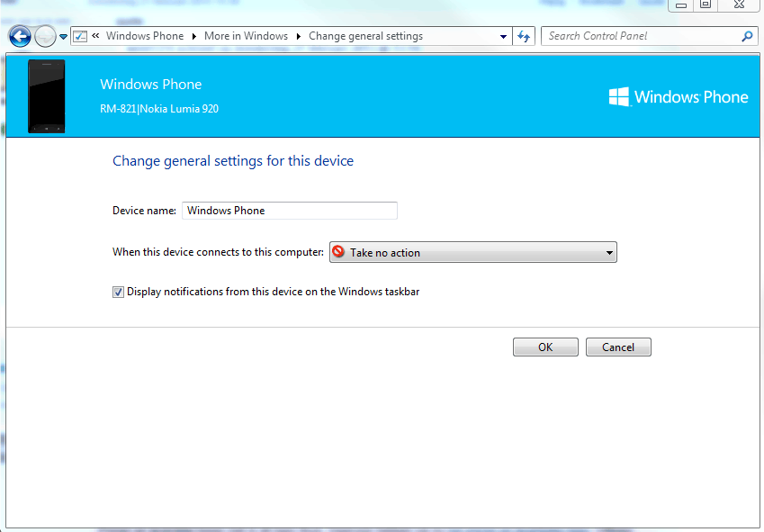Click 'Change general settings for this device' heading
The image size is (764, 532).
(x=233, y=161)
